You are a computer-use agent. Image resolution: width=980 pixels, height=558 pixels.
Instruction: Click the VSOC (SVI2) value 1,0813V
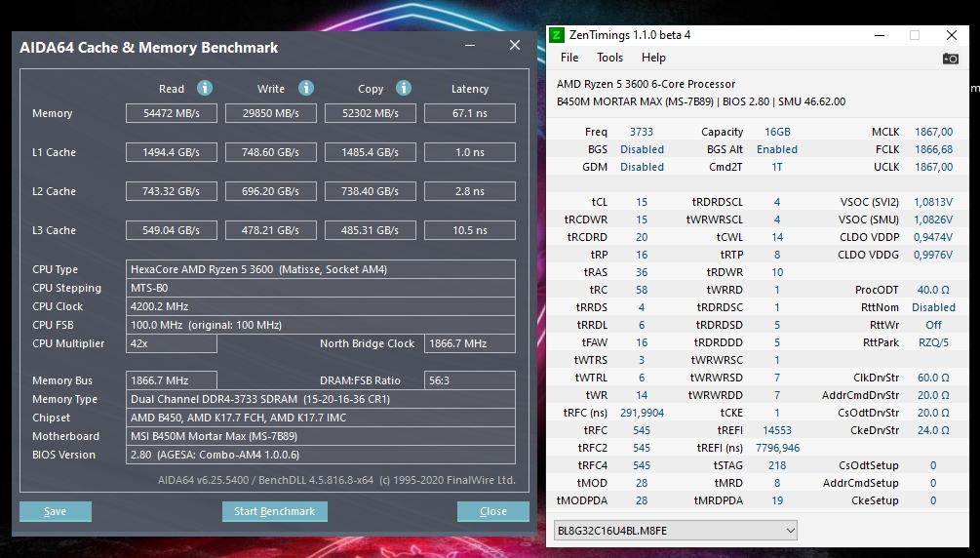point(933,202)
